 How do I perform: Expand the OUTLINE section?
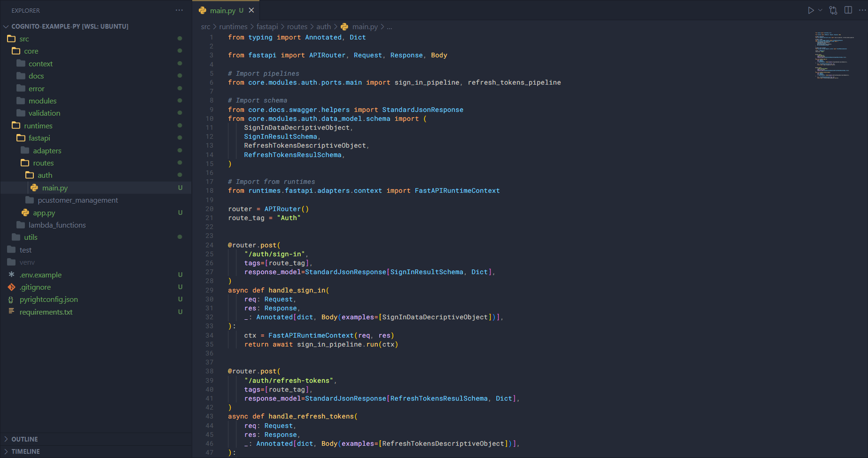coord(24,439)
